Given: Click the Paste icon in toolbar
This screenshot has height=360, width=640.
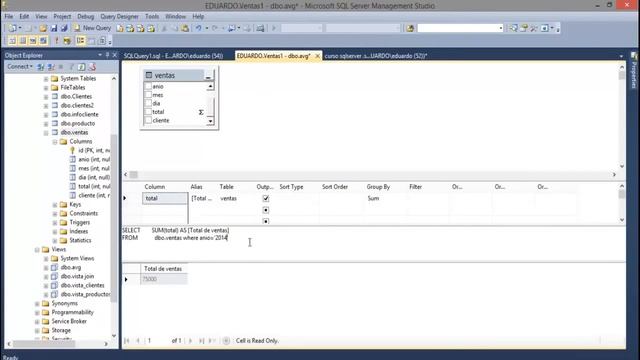Looking at the screenshot, I should click(185, 28).
